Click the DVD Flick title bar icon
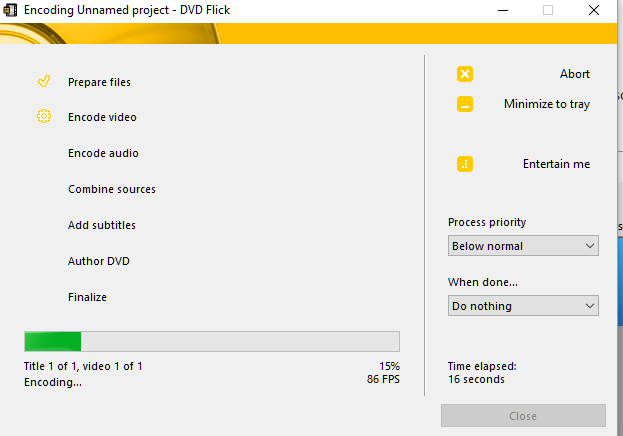This screenshot has height=436, width=623. pyautogui.click(x=11, y=10)
